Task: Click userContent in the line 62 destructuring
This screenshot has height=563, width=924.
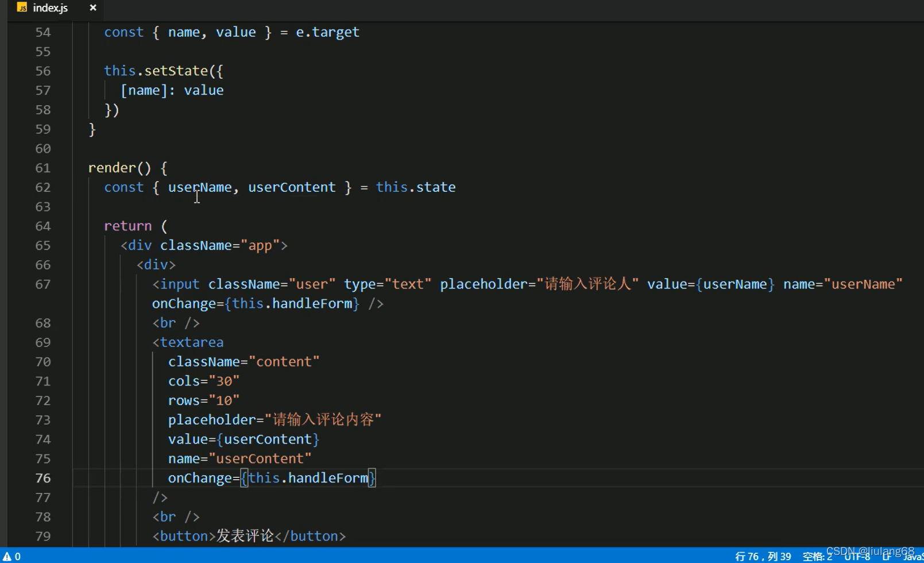Action: (292, 187)
